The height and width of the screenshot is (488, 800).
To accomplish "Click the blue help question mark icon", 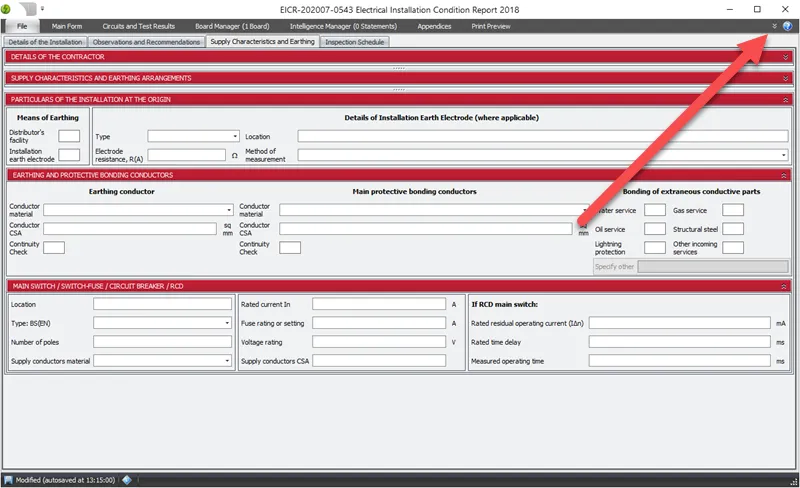I will click(787, 26).
